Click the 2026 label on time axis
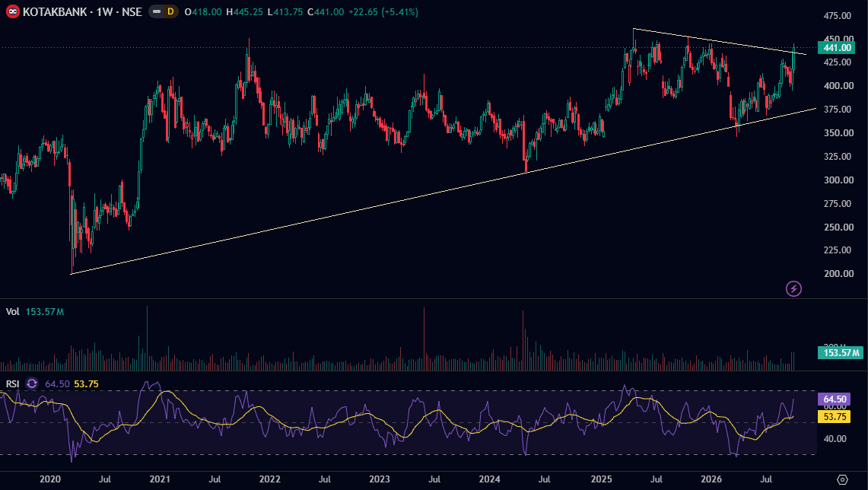Image resolution: width=868 pixels, height=490 pixels. coord(711,479)
